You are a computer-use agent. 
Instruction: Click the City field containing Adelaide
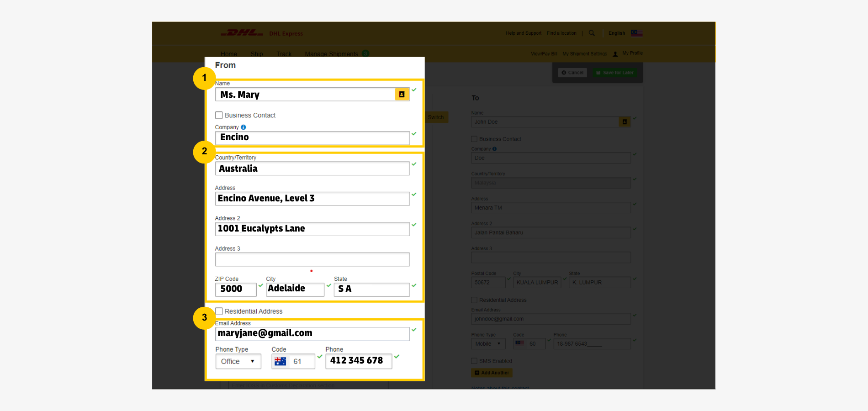[295, 290]
